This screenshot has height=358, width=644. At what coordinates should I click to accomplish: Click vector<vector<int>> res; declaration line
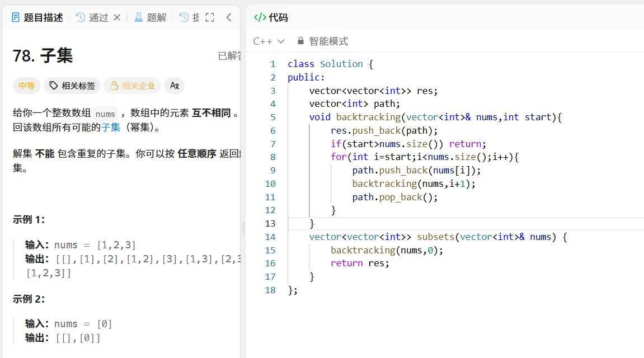coord(373,91)
